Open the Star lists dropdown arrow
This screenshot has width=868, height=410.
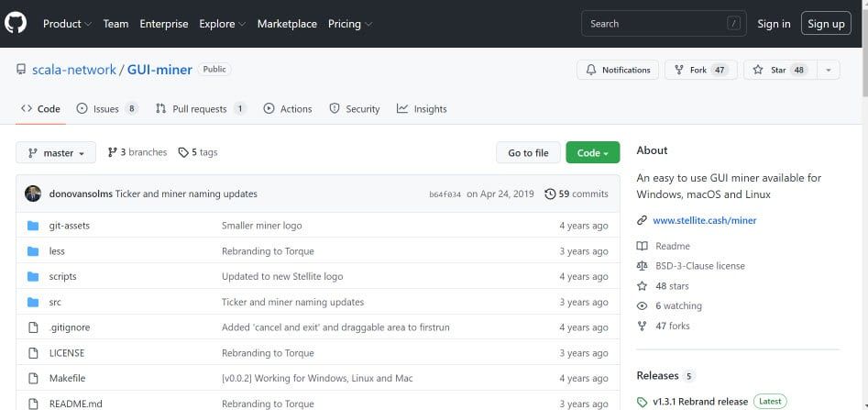(829, 70)
